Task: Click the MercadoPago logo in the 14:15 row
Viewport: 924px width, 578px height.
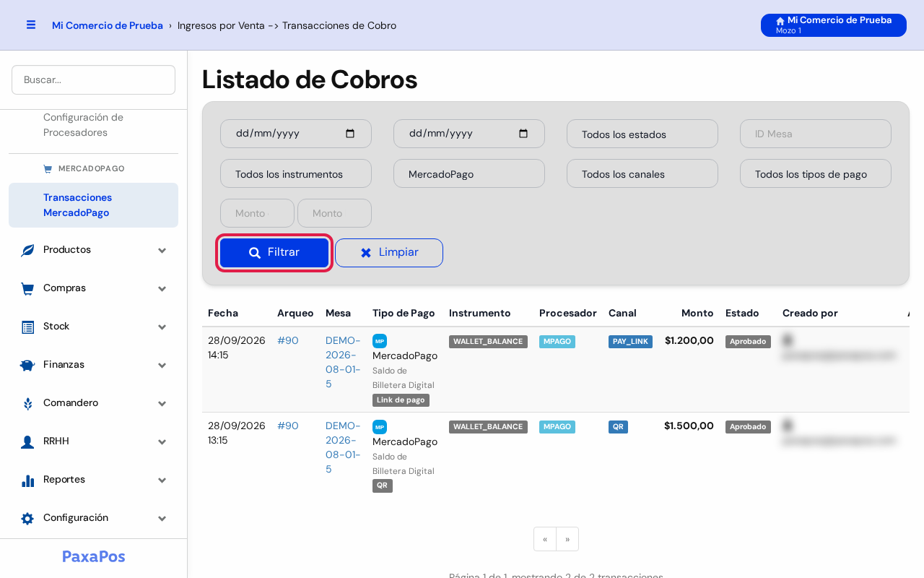Action: (380, 341)
